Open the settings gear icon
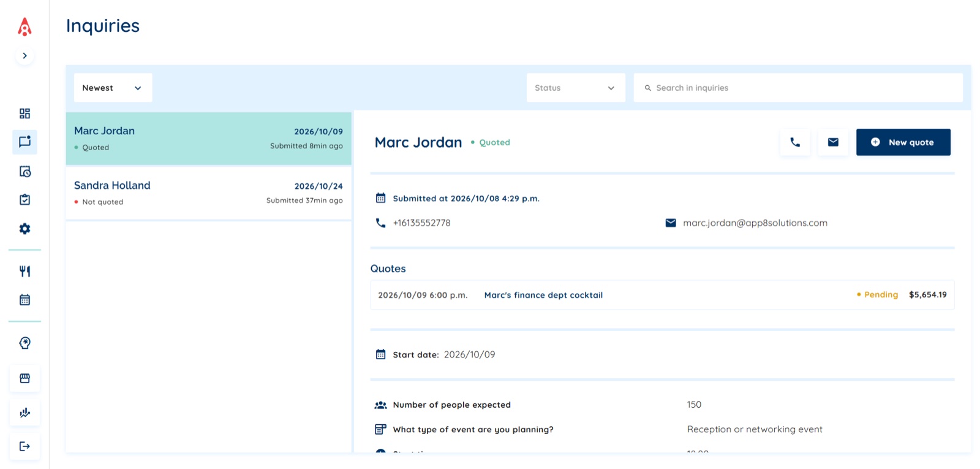Image resolution: width=980 pixels, height=469 pixels. [x=24, y=229]
